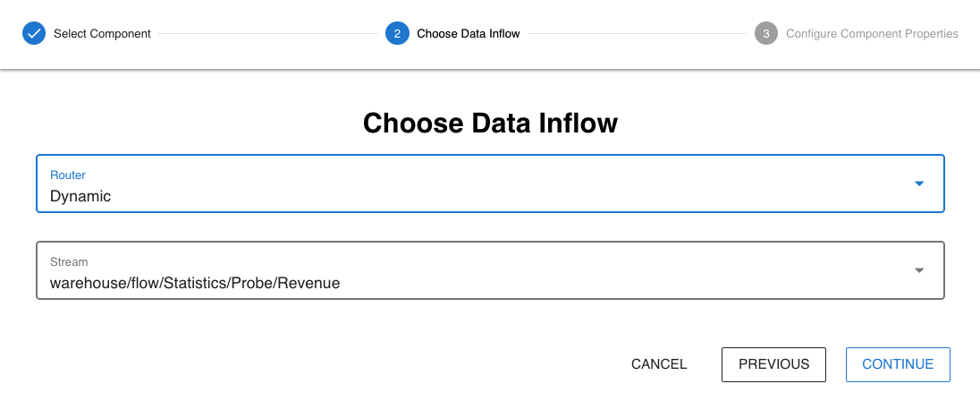
Task: Click the completed step checkmark icon
Action: pyautogui.click(x=33, y=34)
